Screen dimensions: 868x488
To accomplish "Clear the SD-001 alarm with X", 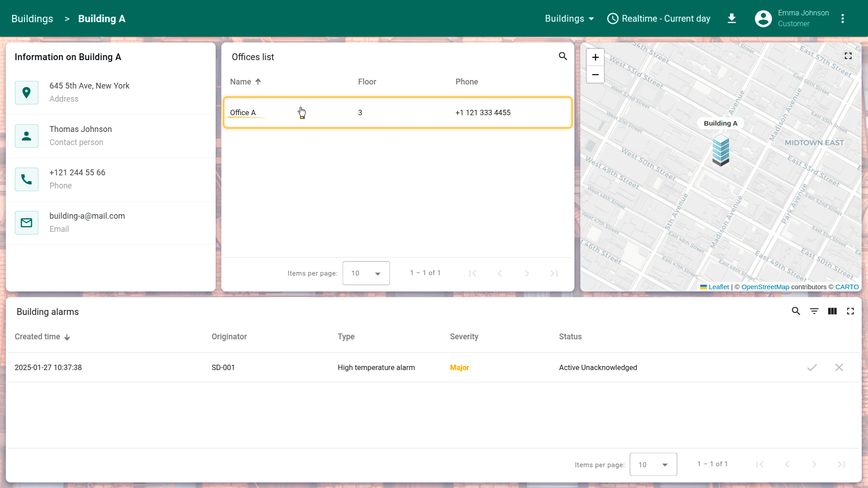I will pos(839,367).
